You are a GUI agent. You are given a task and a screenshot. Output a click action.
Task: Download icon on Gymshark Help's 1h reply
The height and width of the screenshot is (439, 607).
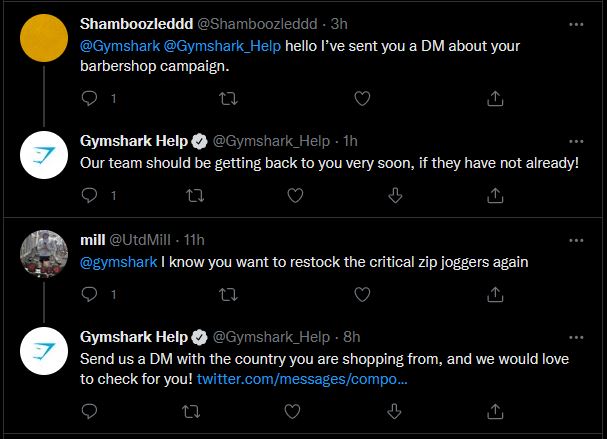395,195
